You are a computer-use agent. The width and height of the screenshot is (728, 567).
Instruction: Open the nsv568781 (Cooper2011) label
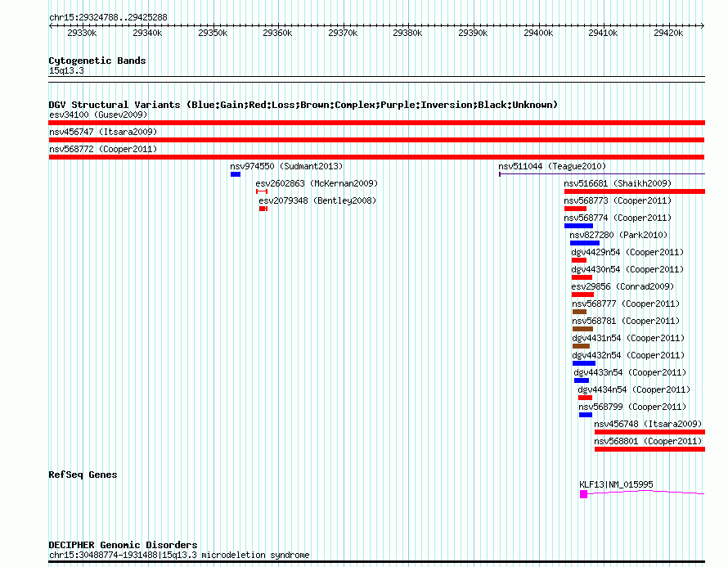[626, 321]
